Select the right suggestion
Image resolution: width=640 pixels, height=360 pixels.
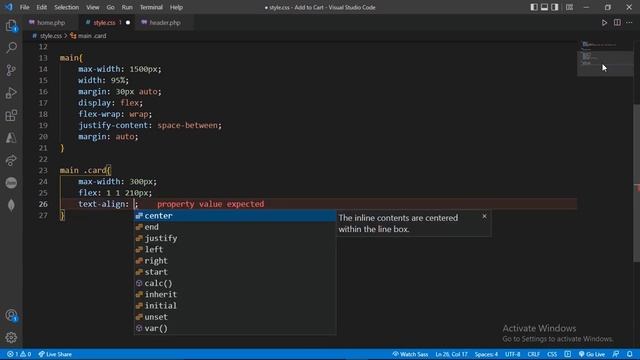(x=235, y=261)
